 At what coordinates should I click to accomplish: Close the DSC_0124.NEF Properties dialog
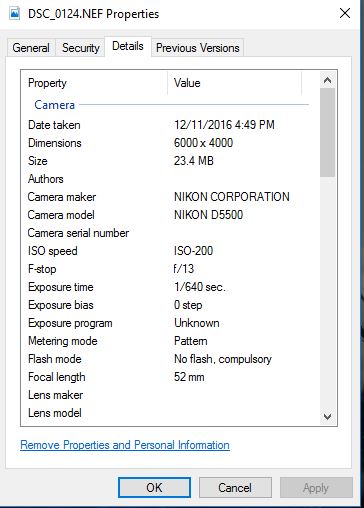click(345, 13)
